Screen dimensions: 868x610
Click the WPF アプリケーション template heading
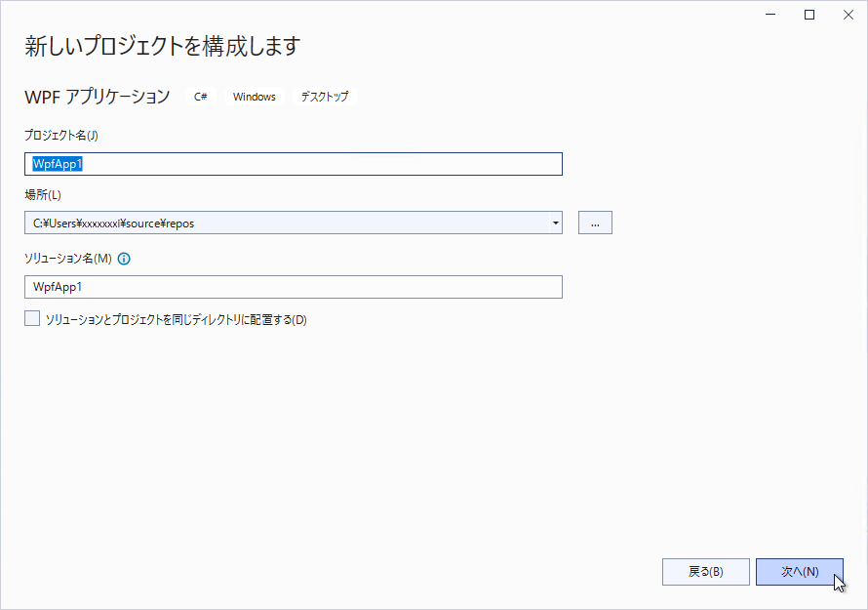pos(98,97)
